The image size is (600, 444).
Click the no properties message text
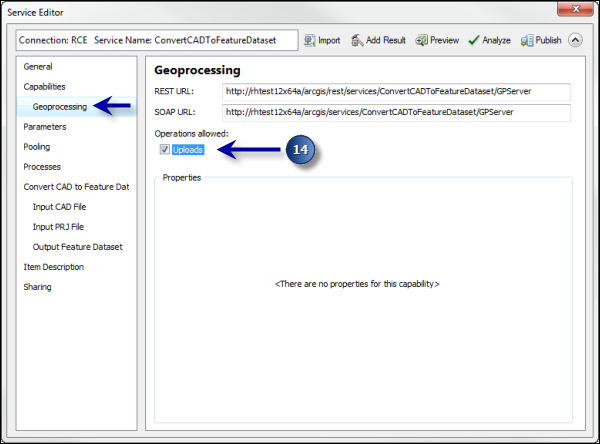pos(357,284)
